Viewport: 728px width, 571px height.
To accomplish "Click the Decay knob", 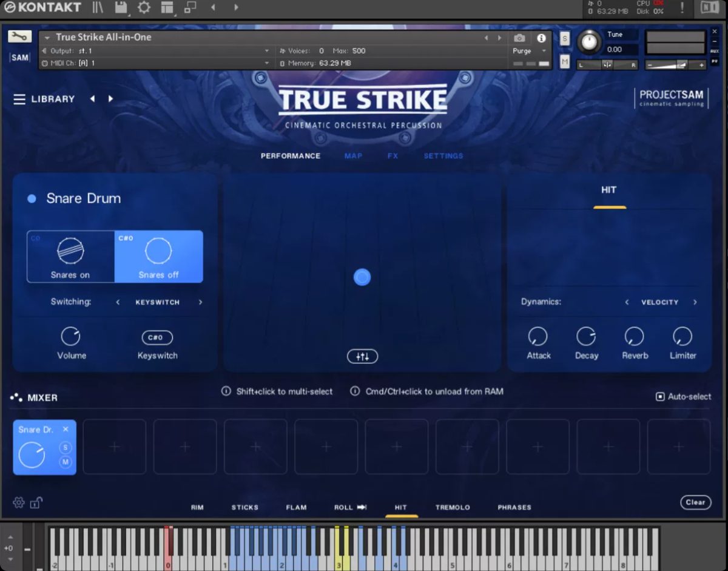I will pos(586,336).
